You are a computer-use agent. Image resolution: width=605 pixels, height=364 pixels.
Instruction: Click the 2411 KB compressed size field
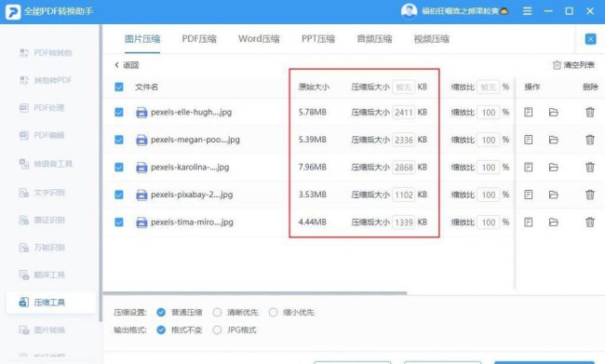point(404,113)
